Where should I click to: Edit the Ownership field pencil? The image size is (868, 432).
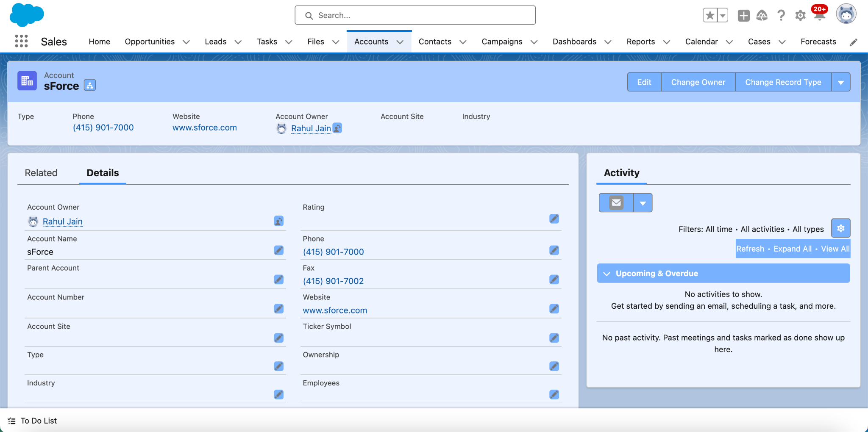(x=554, y=366)
